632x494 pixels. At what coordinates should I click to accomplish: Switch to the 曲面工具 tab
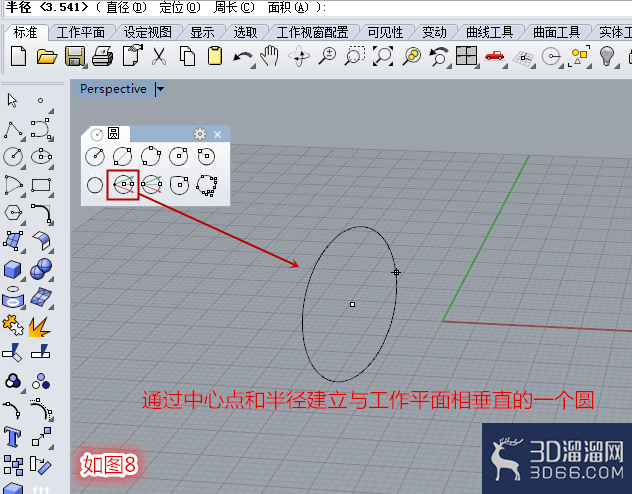[556, 32]
